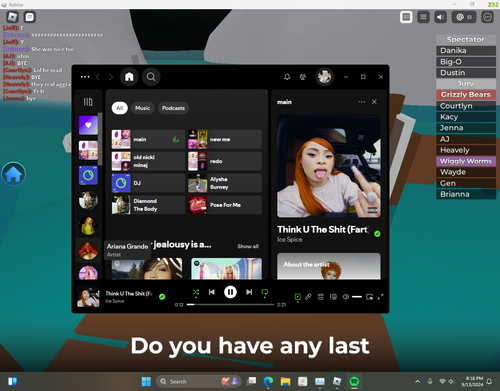The width and height of the screenshot is (500, 391).
Task: Open the Roblox list view icon
Action: pyautogui.click(x=423, y=17)
